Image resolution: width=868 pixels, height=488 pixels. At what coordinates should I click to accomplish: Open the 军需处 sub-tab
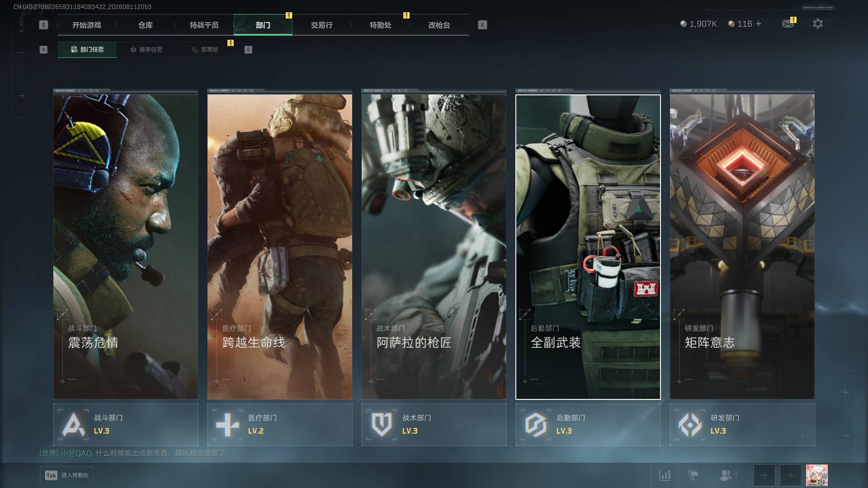205,50
